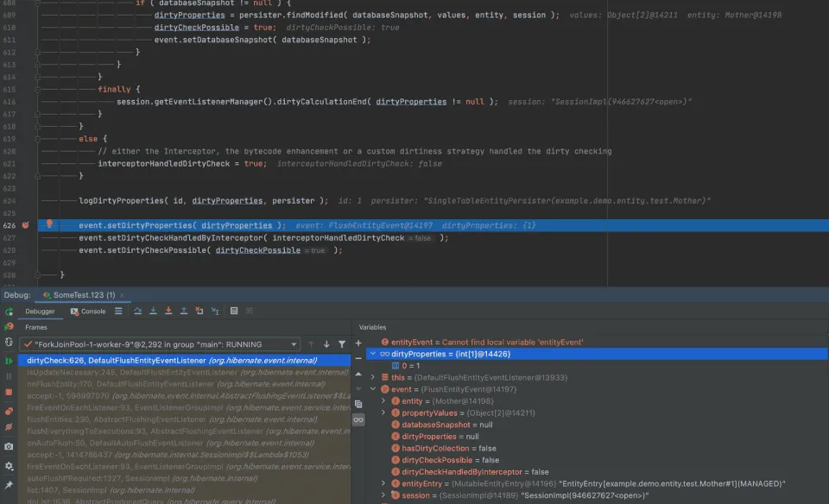Click the Drop Frame icon
This screenshot has width=829, height=504.
tap(199, 312)
